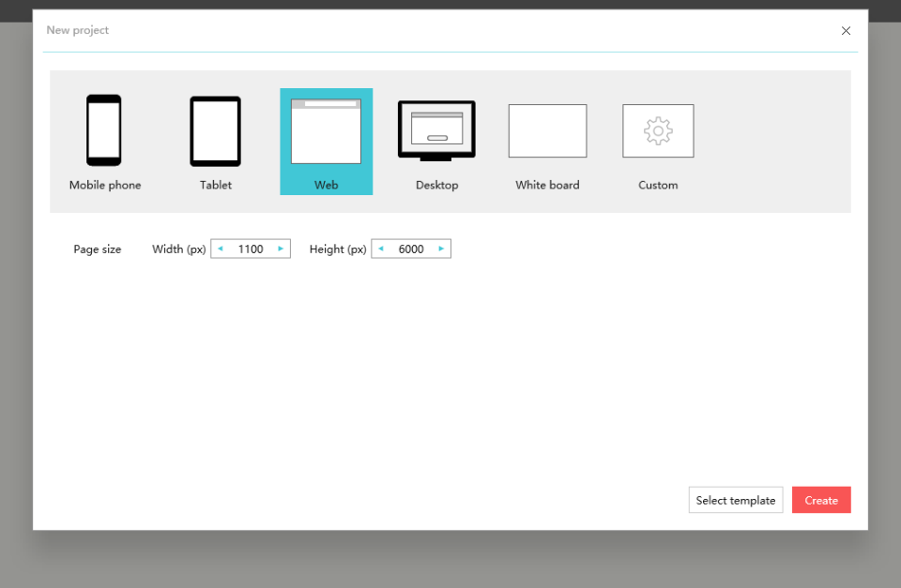Click the "Desktop" text label
The width and height of the screenshot is (901, 588).
tap(437, 186)
